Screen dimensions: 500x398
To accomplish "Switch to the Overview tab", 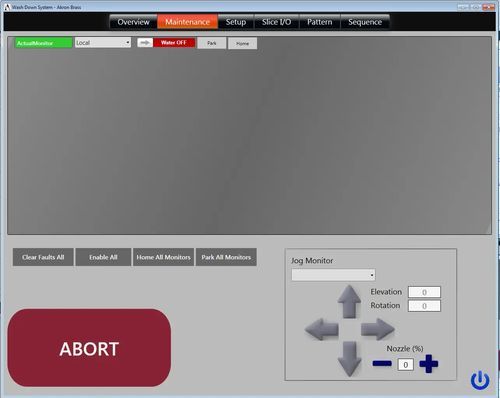I will pyautogui.click(x=133, y=22).
